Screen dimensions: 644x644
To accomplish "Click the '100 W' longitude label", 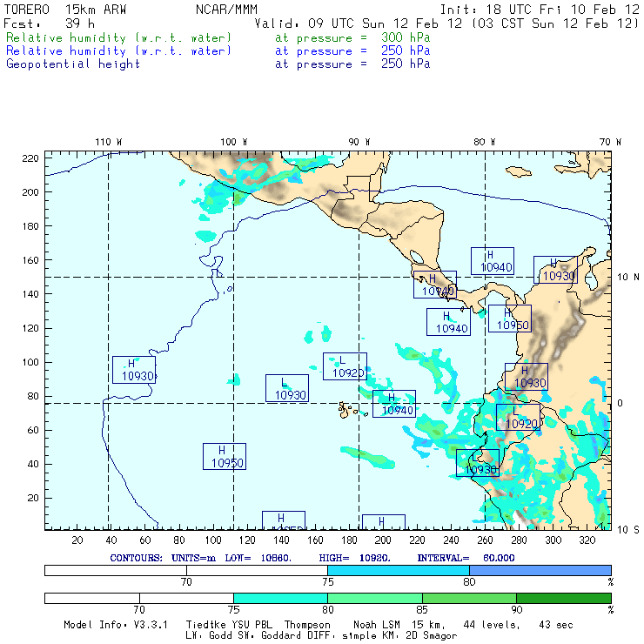I will [x=234, y=142].
